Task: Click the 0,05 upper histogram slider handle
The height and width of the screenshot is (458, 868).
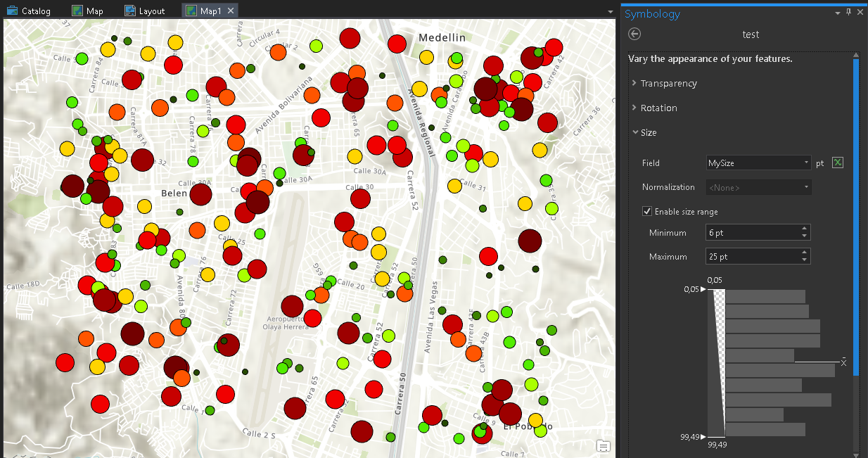Action: (x=703, y=289)
